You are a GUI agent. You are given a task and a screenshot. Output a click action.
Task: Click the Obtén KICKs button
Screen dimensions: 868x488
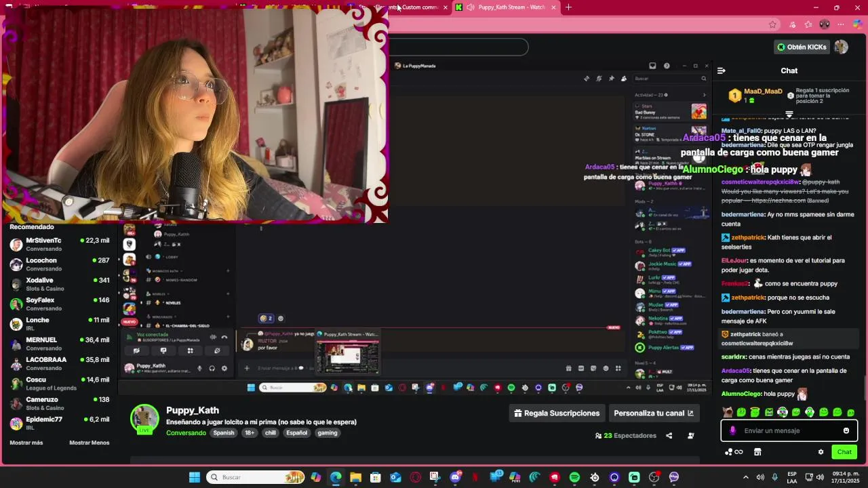click(x=802, y=47)
